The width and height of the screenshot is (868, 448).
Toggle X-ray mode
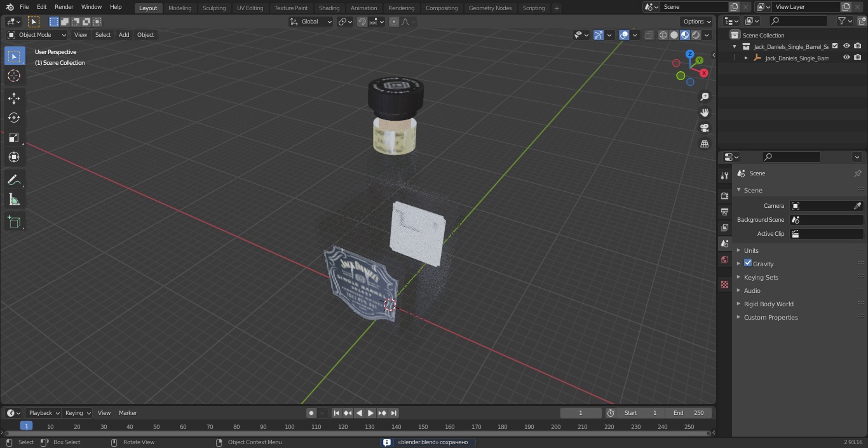649,35
